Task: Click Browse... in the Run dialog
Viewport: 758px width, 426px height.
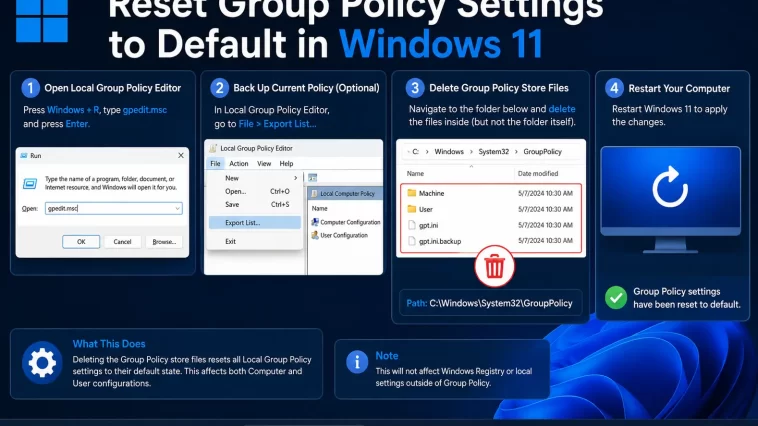Action: point(164,242)
